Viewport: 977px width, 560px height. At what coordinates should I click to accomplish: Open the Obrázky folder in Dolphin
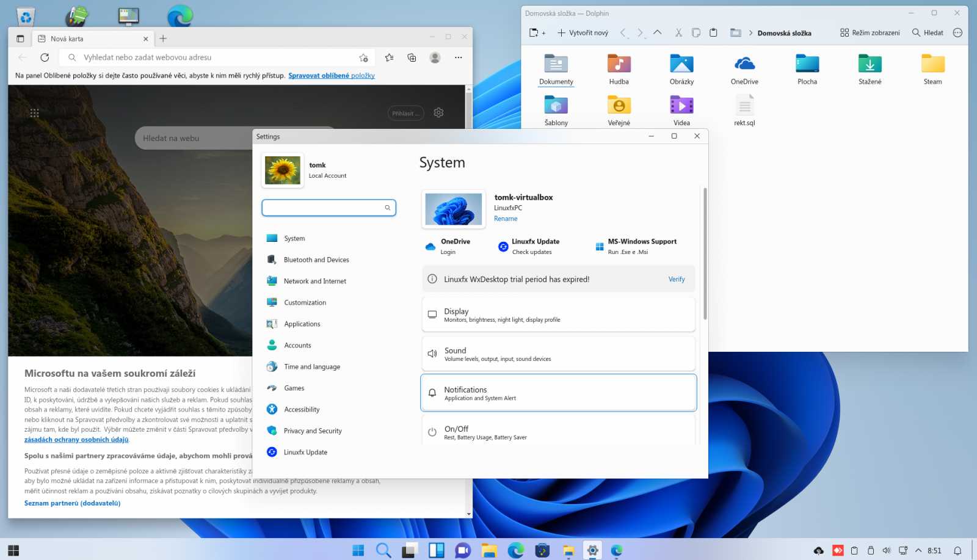coord(681,69)
